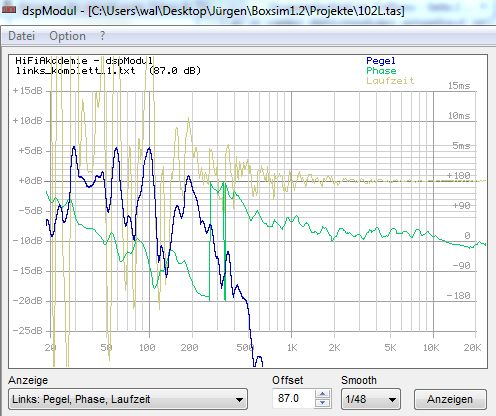496x416 pixels.
Task: Click the window title bar path text
Action: tap(246, 11)
